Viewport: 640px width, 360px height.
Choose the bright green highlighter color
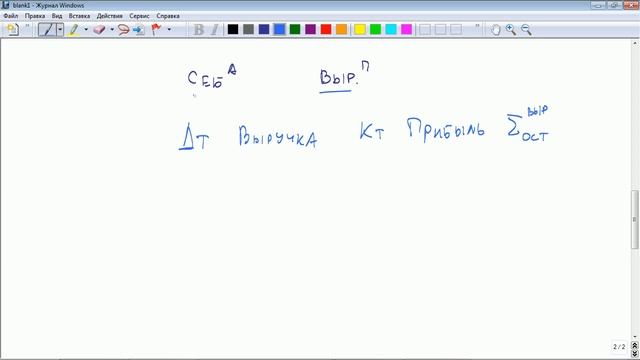click(x=376, y=29)
